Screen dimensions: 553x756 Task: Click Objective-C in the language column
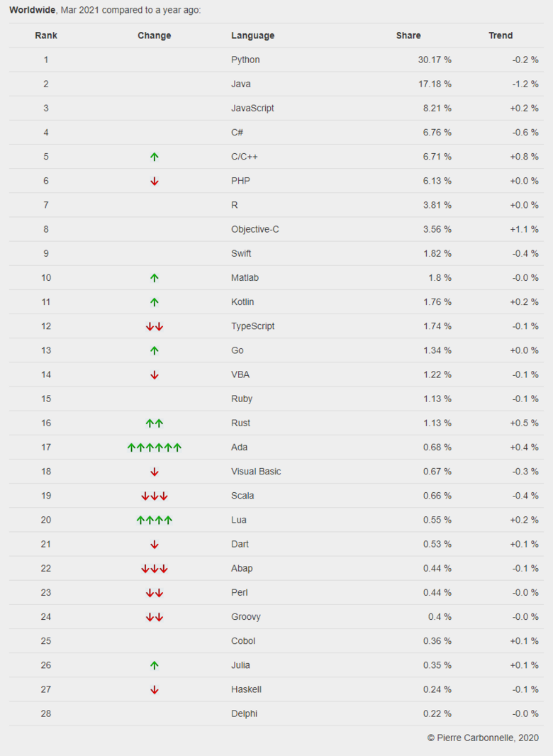pos(255,229)
